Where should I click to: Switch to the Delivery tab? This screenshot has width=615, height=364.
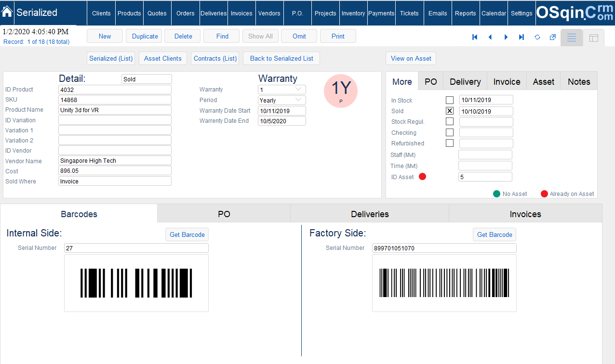point(465,81)
